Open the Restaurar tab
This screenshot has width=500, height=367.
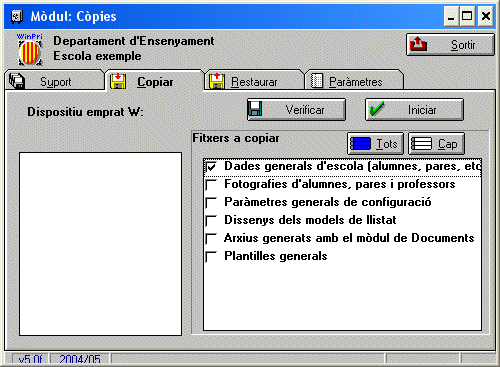tap(254, 80)
